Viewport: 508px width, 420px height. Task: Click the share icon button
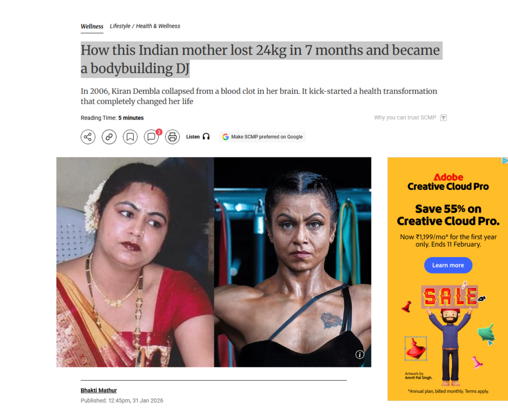click(88, 137)
